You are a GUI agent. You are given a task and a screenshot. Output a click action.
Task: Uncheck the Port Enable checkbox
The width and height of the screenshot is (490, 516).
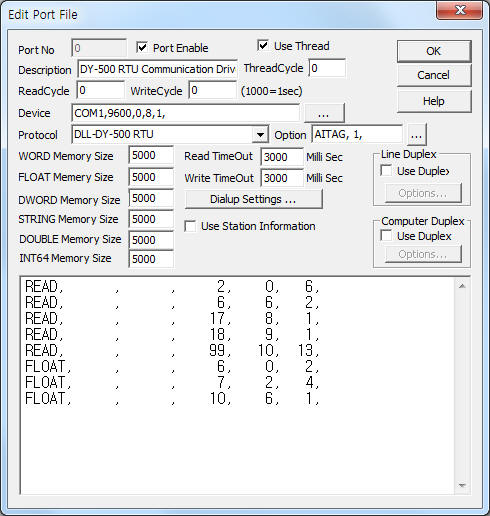click(142, 47)
